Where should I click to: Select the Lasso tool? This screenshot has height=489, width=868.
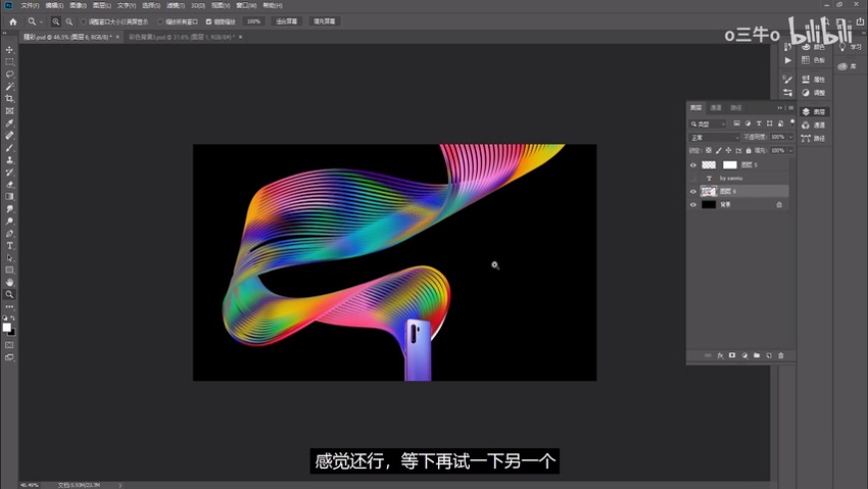tap(9, 74)
